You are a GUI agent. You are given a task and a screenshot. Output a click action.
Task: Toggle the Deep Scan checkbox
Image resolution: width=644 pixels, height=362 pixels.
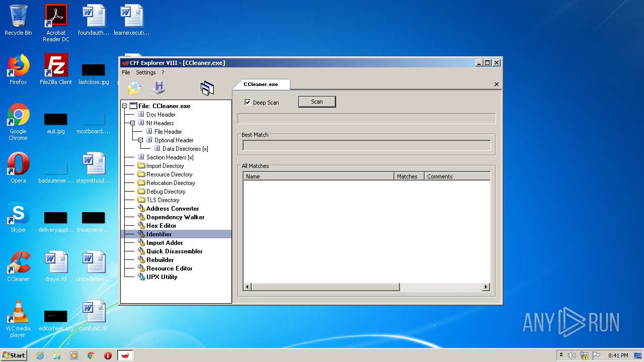(x=248, y=102)
